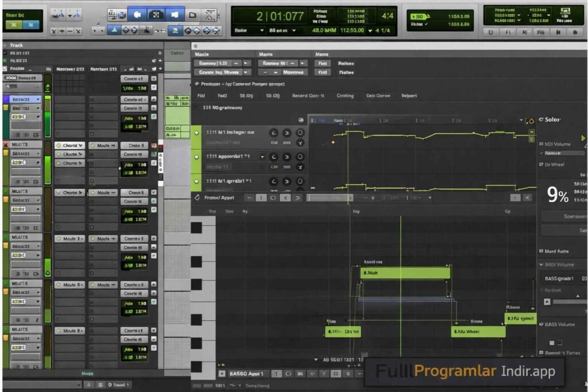Collapse the MIDI Volume section in right panel
588x392 pixels.
click(541, 265)
